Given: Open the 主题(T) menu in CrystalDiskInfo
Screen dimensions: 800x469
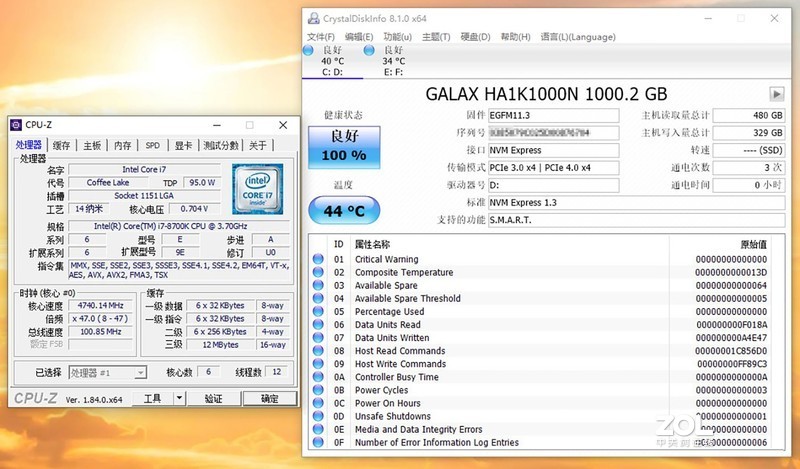Looking at the screenshot, I should [436, 37].
